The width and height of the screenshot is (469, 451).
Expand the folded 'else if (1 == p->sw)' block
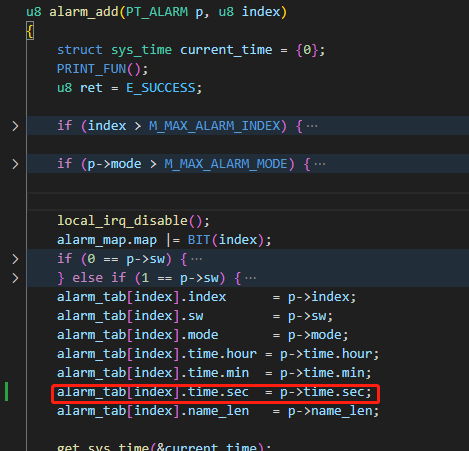pyautogui.click(x=15, y=278)
